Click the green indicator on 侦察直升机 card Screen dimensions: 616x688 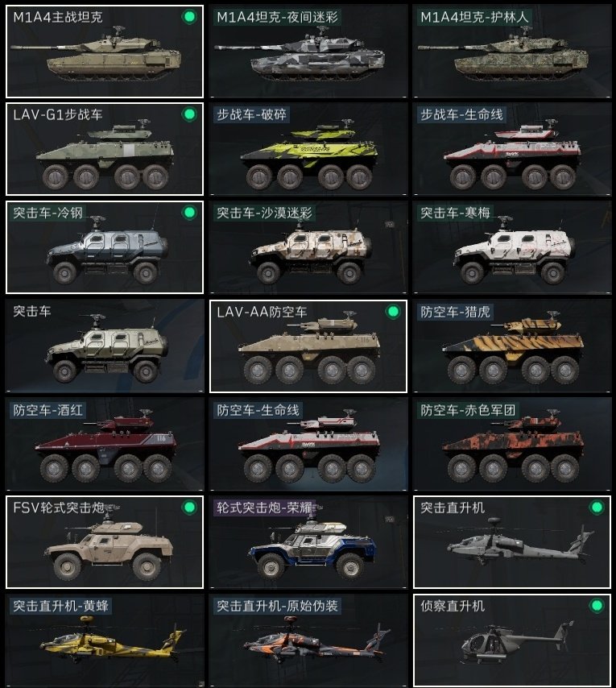[x=597, y=606]
